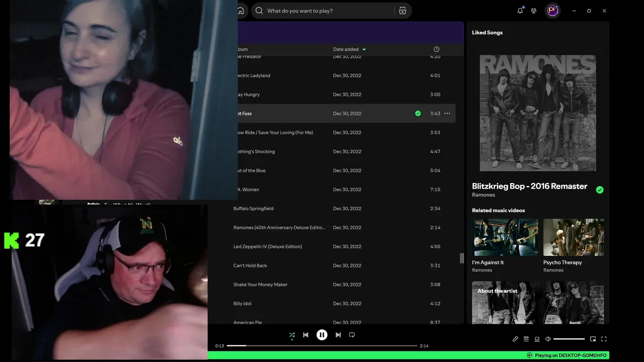
Task: Play I'm Against It video thumbnail
Action: [x=505, y=237]
